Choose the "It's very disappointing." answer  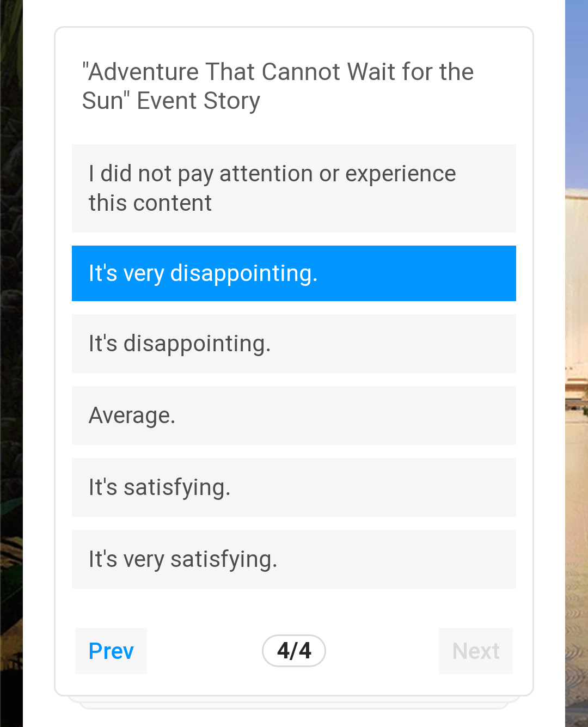click(x=294, y=273)
